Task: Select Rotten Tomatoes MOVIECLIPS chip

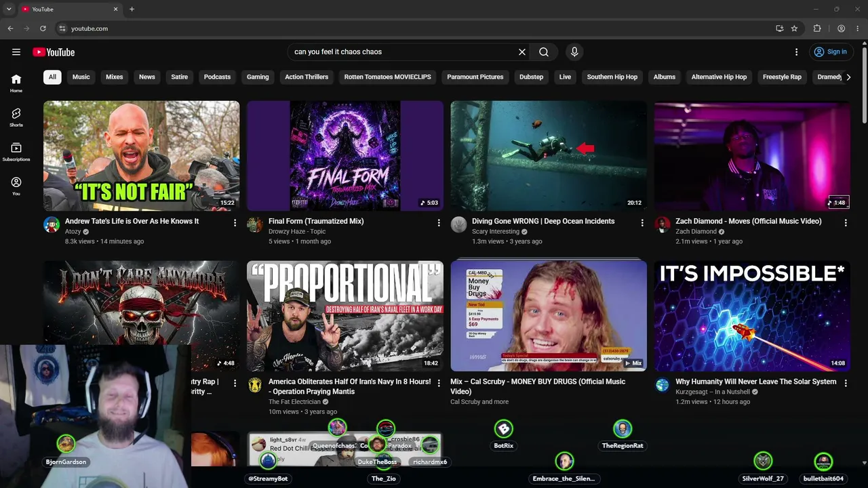Action: (x=388, y=77)
